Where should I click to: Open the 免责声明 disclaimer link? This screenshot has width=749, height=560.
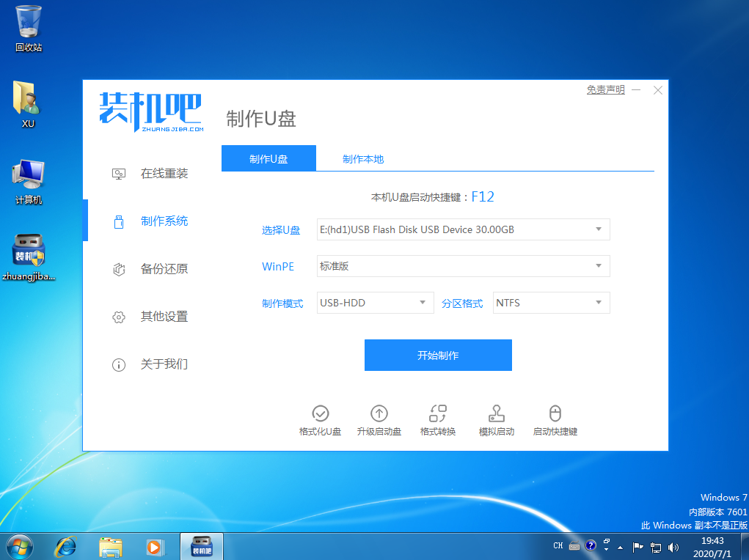(x=605, y=90)
